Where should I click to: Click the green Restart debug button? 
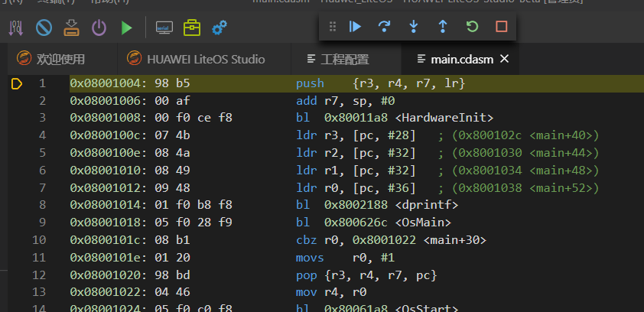click(x=473, y=27)
